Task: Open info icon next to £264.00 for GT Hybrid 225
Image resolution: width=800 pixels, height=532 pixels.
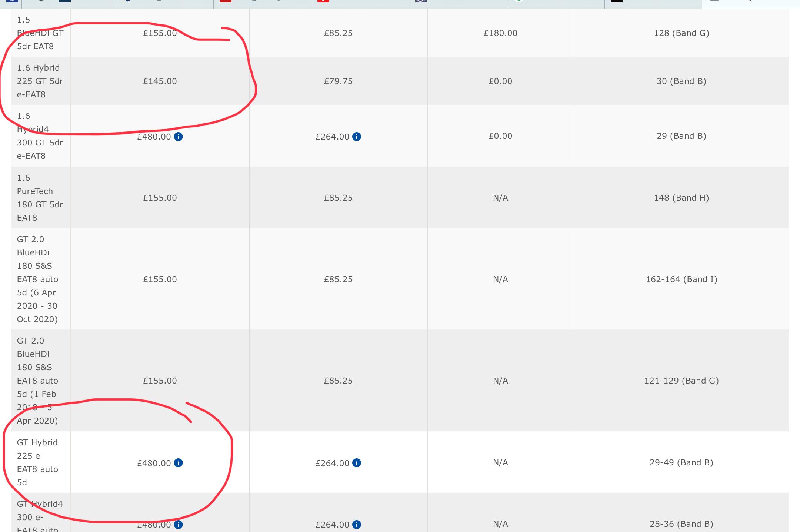Action: pos(357,463)
